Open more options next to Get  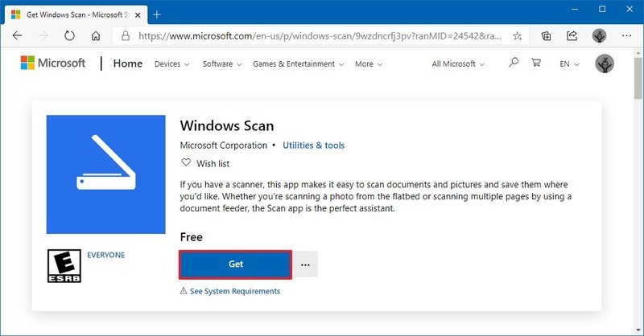pos(305,264)
